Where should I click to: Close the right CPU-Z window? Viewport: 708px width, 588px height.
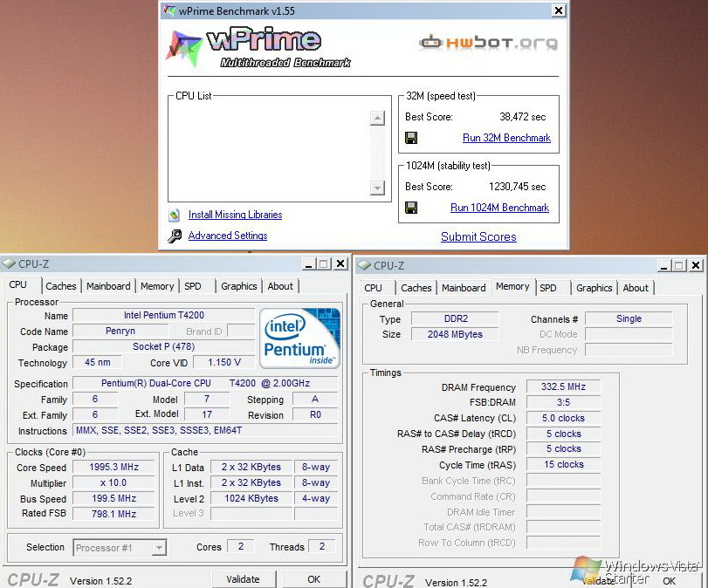point(697,266)
